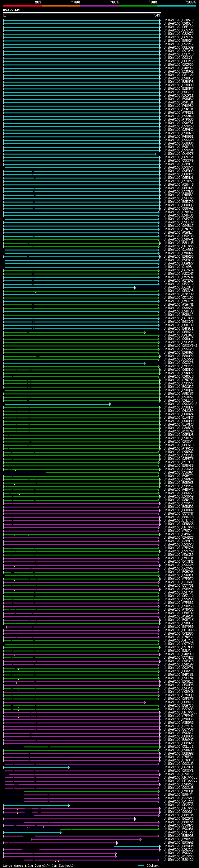The height and width of the screenshot is (868, 199).
Task: Select hit label UniRef100_C5XRC3
Action: coord(178,503)
